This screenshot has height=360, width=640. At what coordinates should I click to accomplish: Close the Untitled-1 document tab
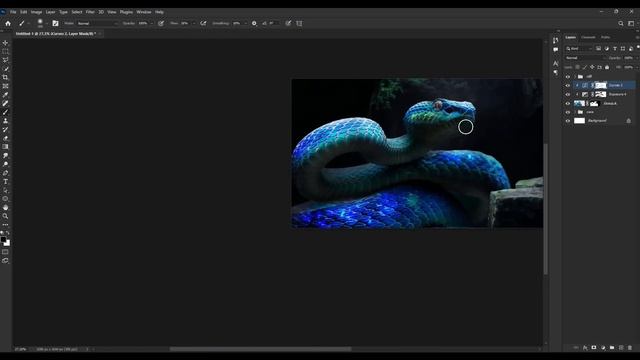(100, 34)
